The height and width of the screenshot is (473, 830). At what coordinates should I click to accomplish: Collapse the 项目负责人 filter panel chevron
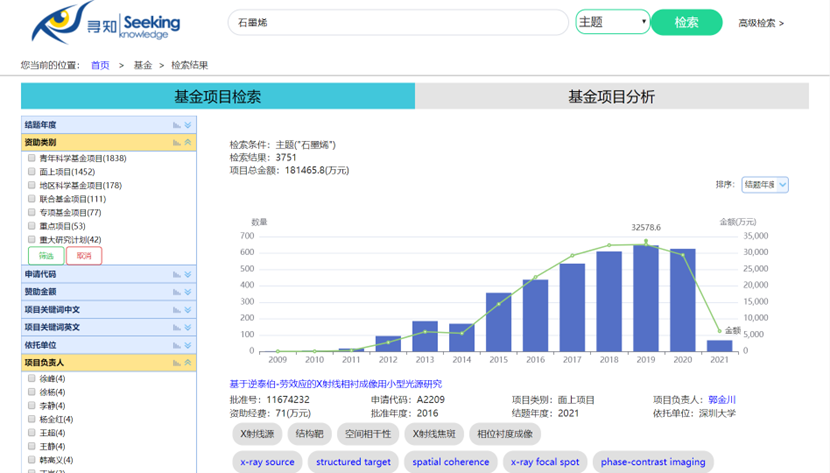pyautogui.click(x=188, y=362)
